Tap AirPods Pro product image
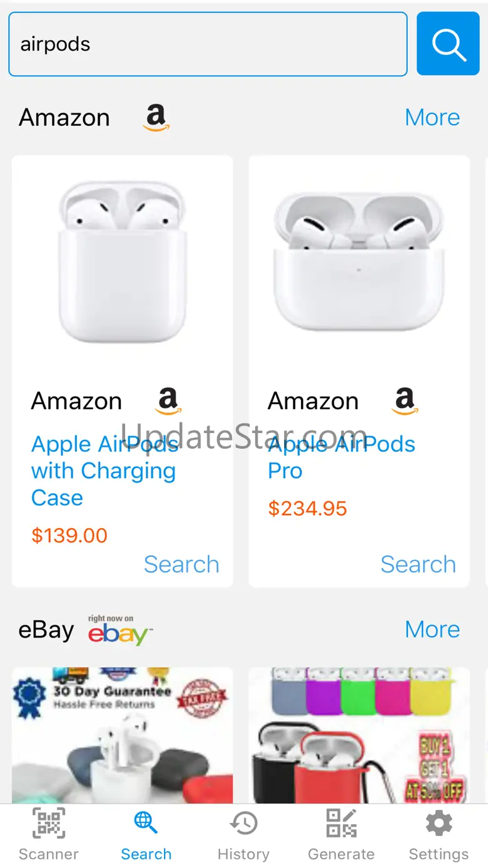The height and width of the screenshot is (868, 488). 359,262
